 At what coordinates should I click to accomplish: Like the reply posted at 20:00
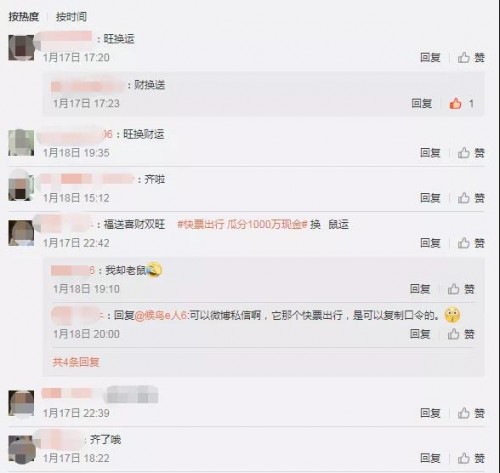461,334
